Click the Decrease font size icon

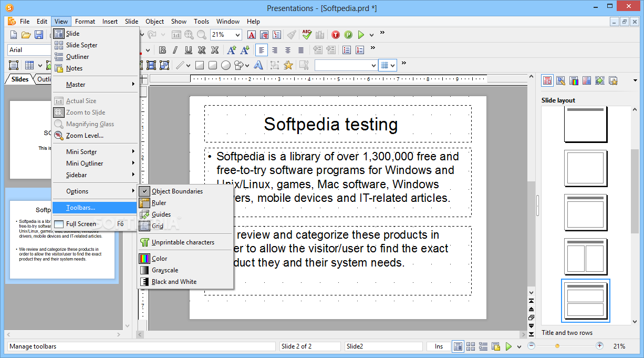tap(244, 50)
